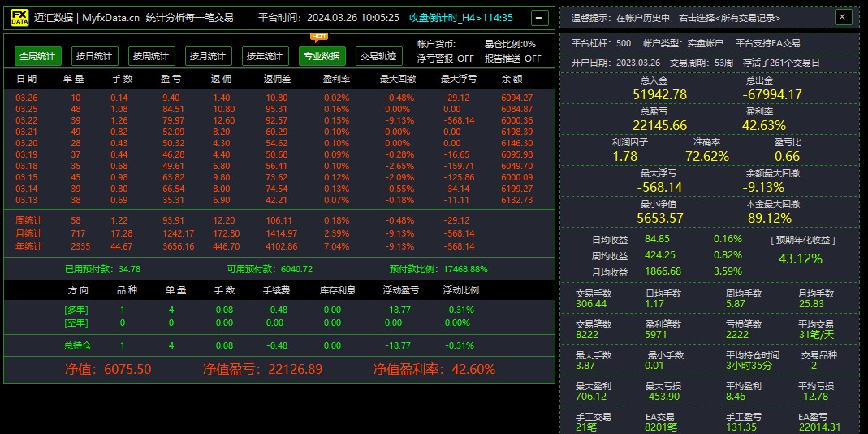Select the 03.13 date row
This screenshot has height=434, width=868.
(279, 200)
